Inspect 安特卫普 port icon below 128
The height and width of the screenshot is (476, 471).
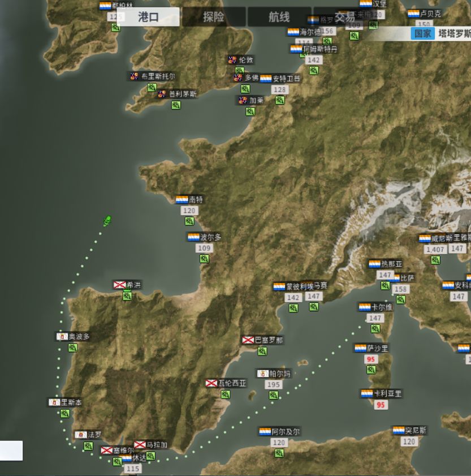click(x=280, y=100)
